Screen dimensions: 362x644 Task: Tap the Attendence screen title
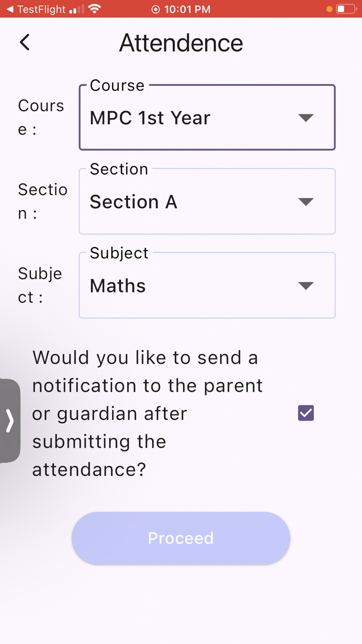click(x=181, y=42)
